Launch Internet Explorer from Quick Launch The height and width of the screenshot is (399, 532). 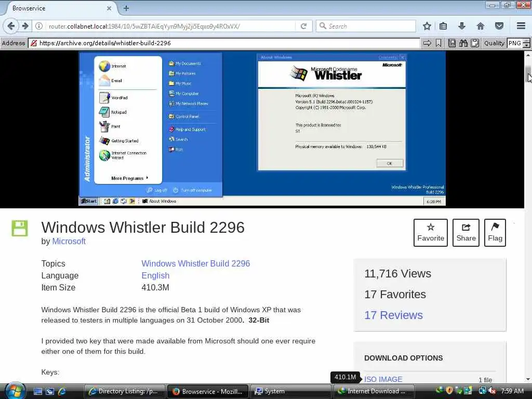tap(62, 392)
